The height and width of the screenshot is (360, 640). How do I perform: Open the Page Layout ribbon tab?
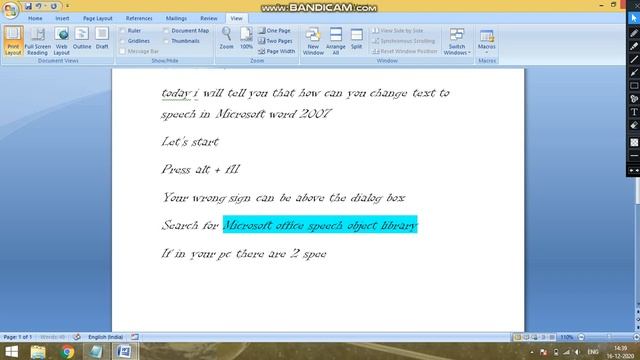tap(98, 18)
